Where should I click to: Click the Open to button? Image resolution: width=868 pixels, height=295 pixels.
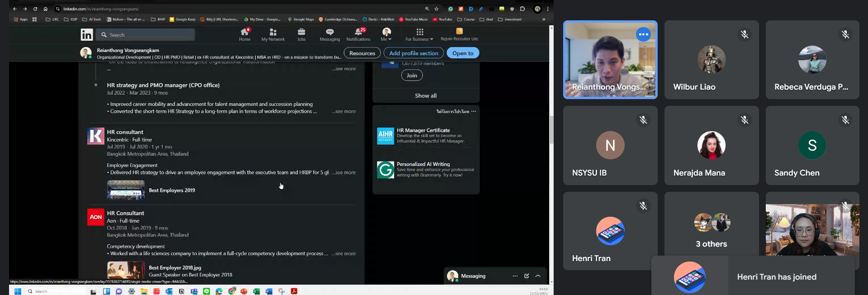(x=463, y=53)
